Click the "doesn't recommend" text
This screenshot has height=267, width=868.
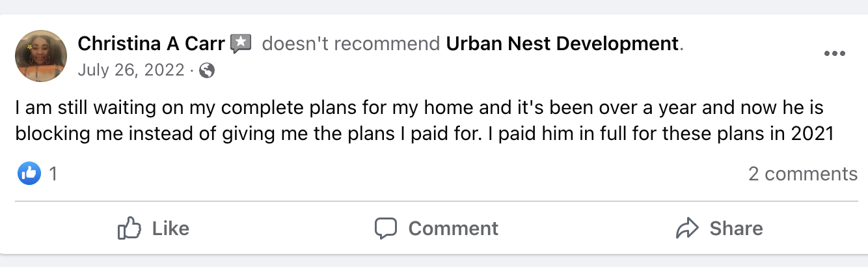tap(351, 44)
